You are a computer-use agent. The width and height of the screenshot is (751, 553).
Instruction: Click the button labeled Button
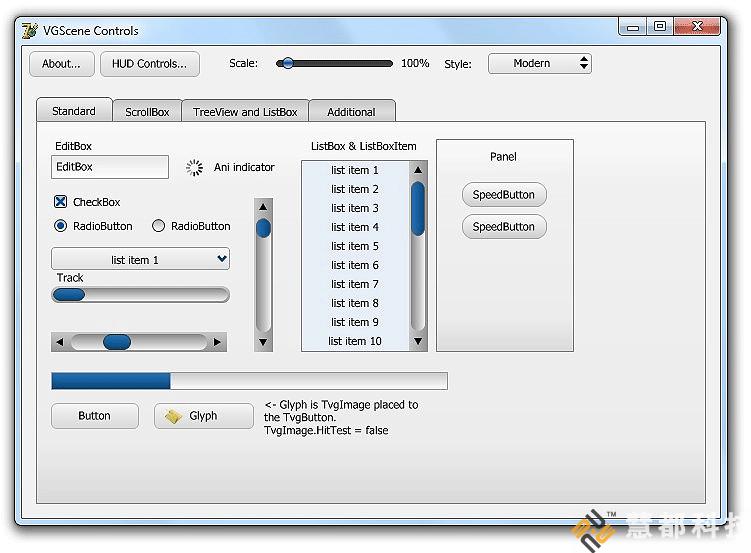(x=94, y=416)
